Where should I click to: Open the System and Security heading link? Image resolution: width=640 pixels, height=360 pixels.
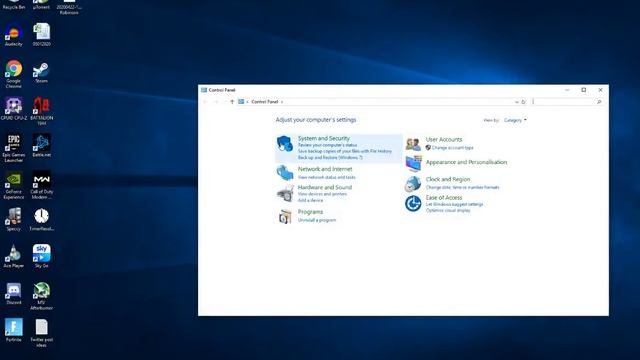tap(324, 138)
